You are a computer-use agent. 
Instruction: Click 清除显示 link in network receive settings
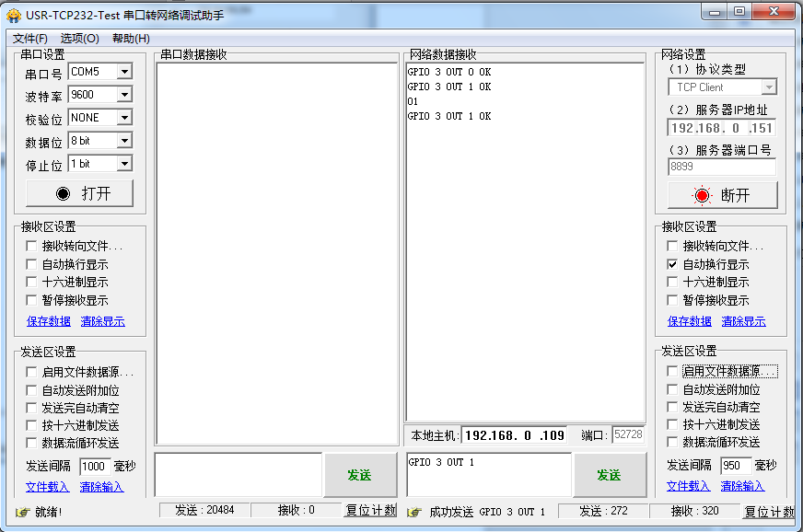click(x=743, y=321)
